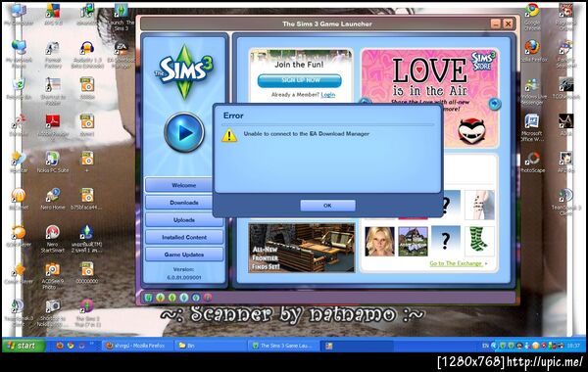Switch to the Mozilla Firefox taskbar window
This screenshot has height=372, width=588.
pos(136,346)
